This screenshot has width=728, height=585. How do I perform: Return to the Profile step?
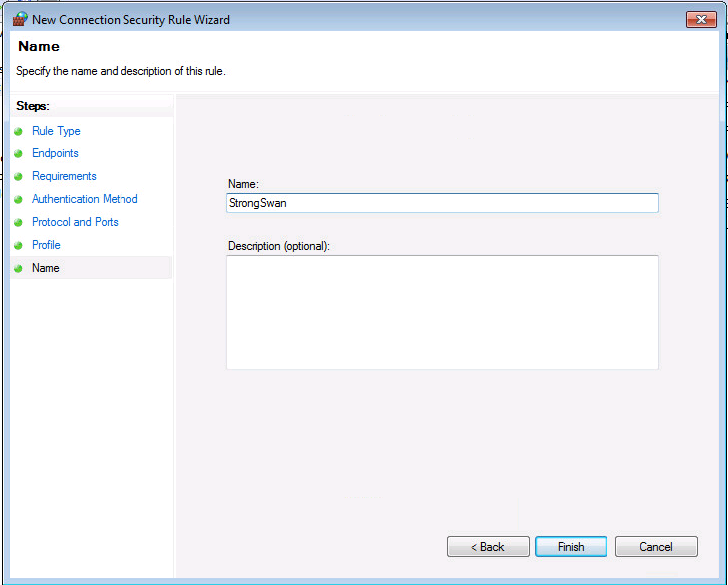(46, 245)
